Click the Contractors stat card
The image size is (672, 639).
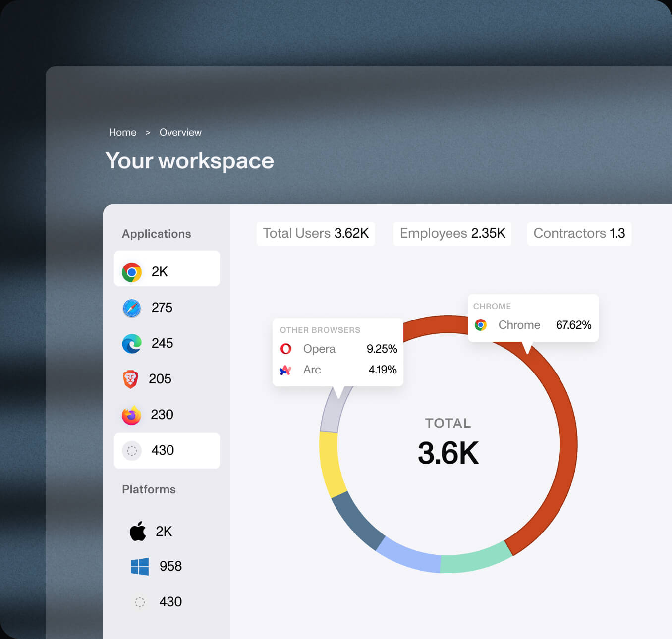click(579, 233)
